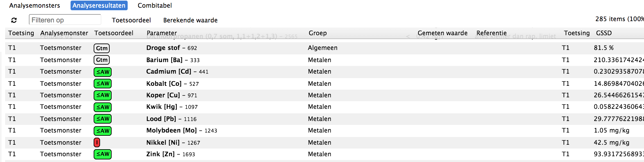Image resolution: width=644 pixels, height=162 pixels.
Task: Sort by the Parameter column header
Action: click(x=162, y=33)
